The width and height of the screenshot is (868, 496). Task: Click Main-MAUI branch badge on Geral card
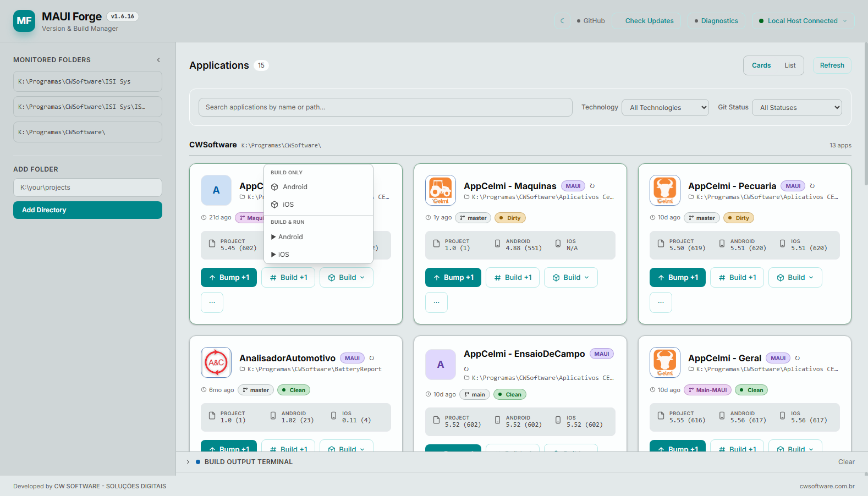[x=708, y=390]
